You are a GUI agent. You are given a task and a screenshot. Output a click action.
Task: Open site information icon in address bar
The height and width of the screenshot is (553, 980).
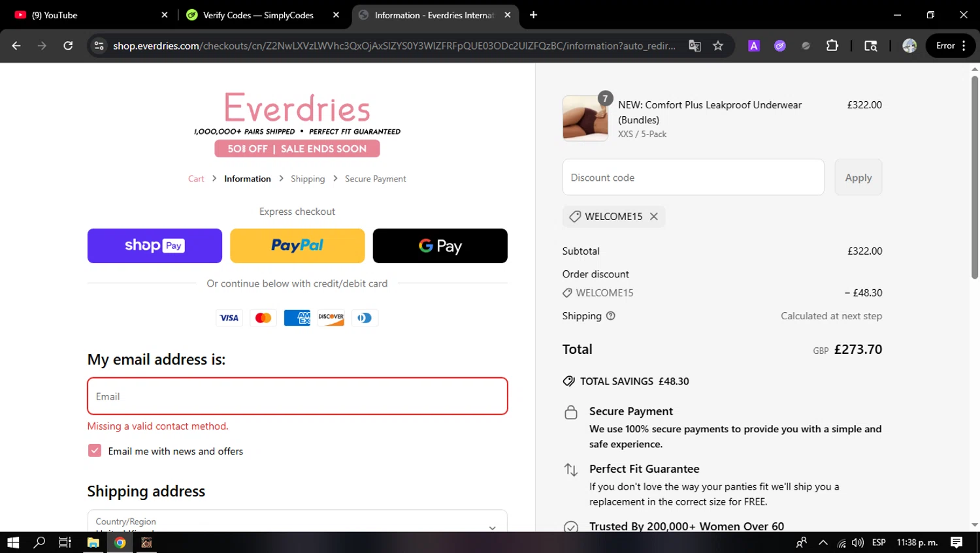coord(99,46)
